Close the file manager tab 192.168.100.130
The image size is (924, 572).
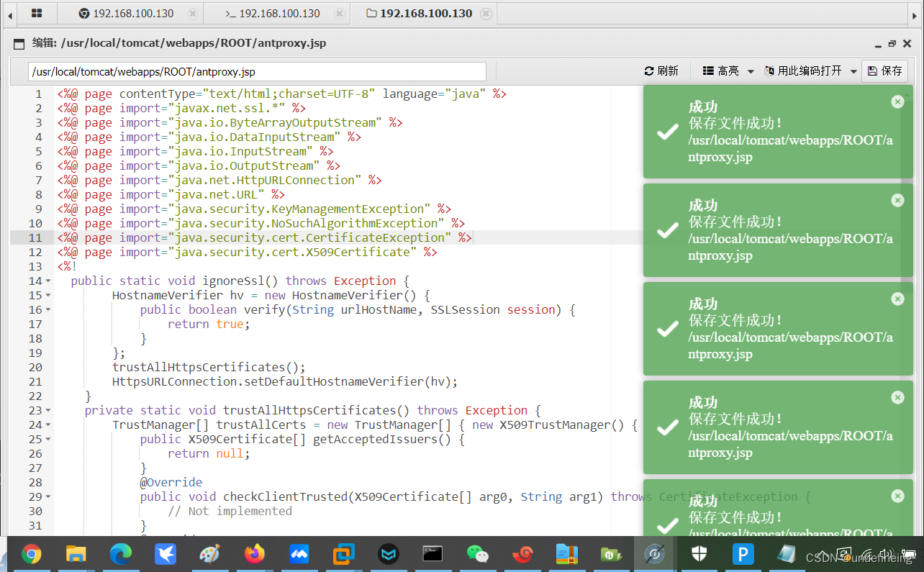click(x=486, y=14)
